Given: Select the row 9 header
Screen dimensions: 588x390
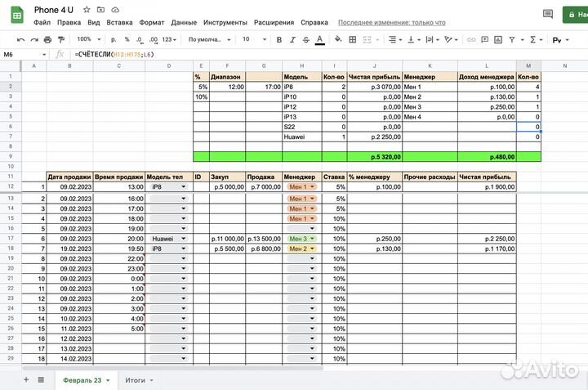Looking at the screenshot, I should (x=11, y=156).
